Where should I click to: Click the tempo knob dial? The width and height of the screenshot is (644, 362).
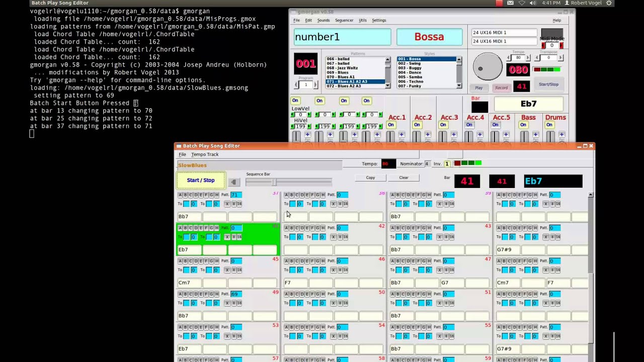click(x=487, y=67)
